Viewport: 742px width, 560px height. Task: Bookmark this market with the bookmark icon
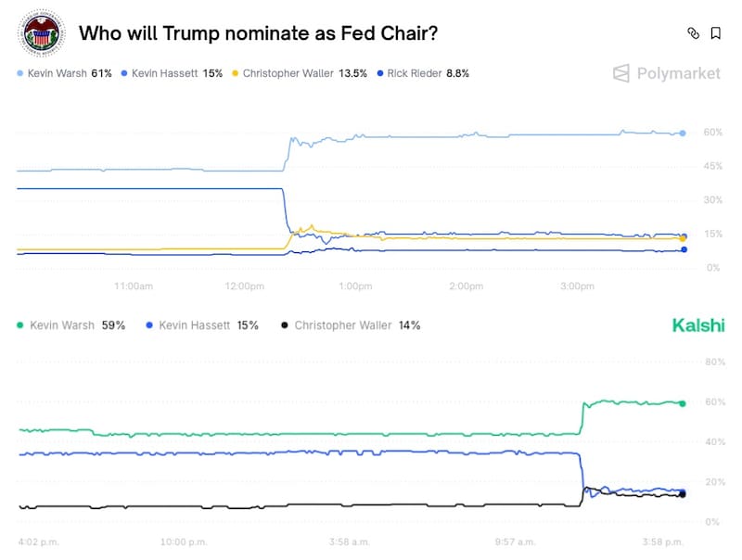[x=716, y=33]
